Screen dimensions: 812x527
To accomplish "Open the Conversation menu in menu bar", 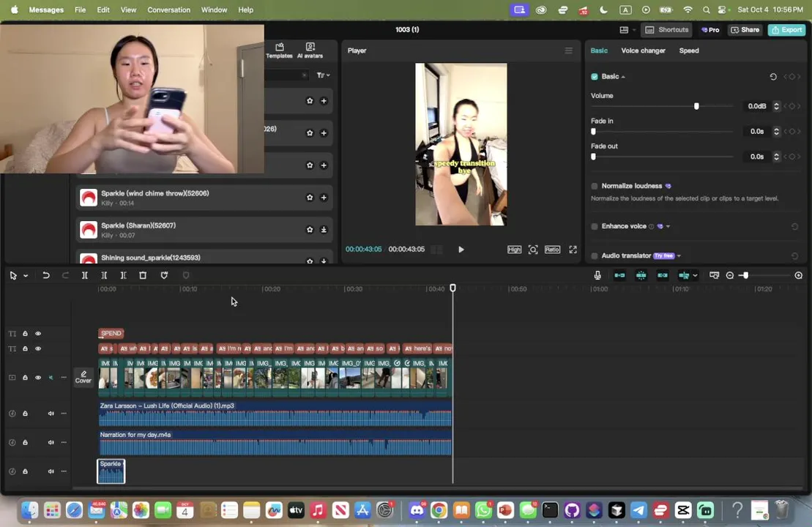I will point(168,10).
